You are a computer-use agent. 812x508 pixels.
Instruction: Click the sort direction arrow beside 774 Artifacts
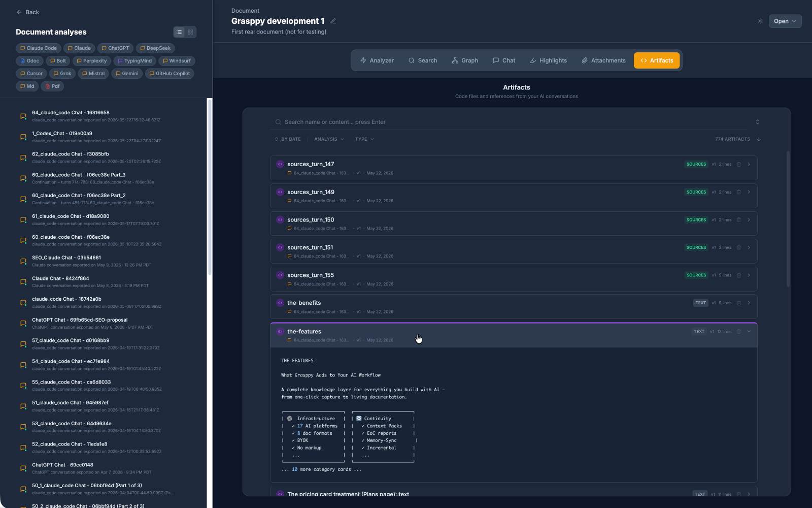759,139
